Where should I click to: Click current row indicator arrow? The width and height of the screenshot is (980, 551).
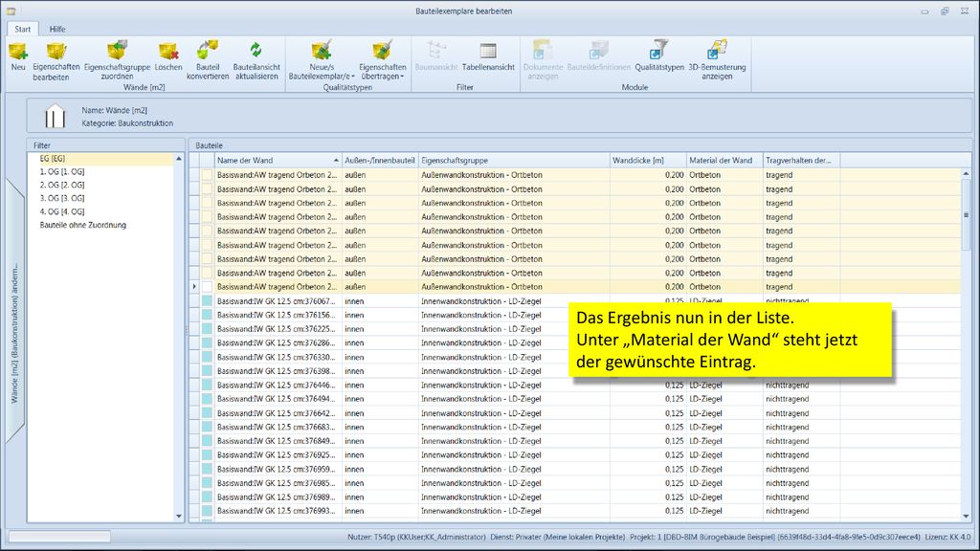[x=194, y=287]
